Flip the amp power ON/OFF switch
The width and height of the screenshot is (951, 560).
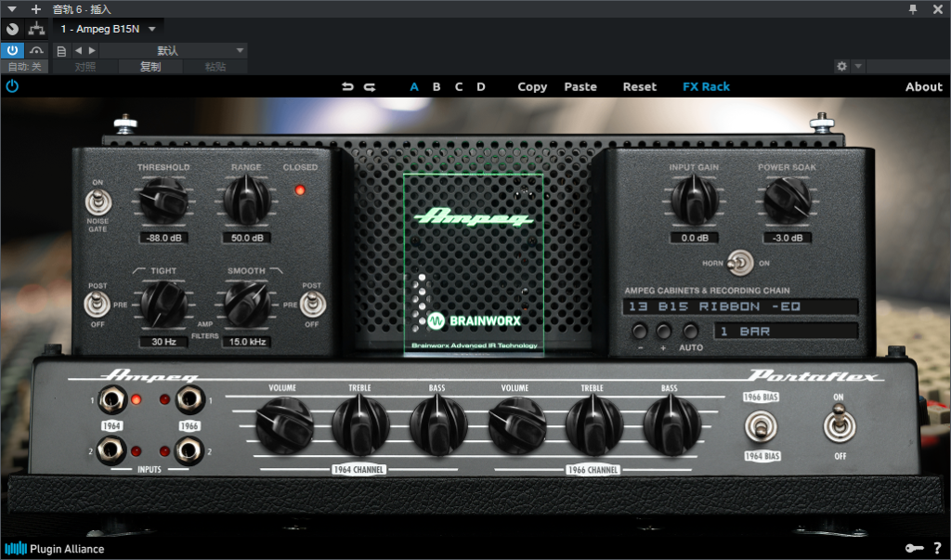click(x=840, y=424)
